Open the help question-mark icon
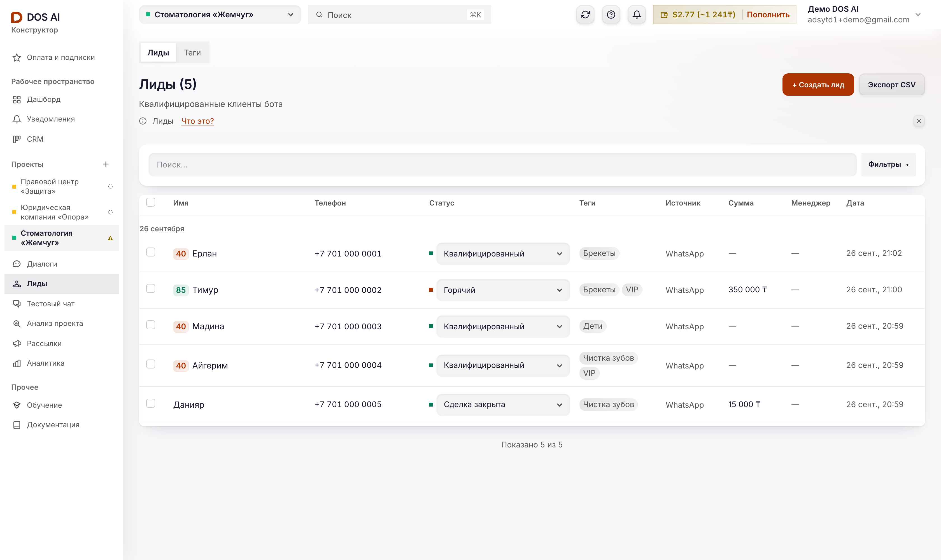 pyautogui.click(x=611, y=15)
